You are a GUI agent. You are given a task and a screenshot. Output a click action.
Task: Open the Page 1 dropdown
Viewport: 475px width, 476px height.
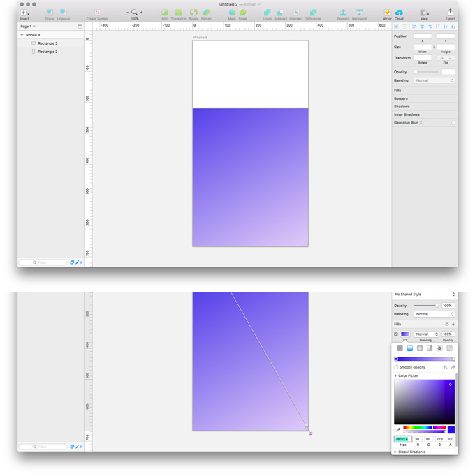click(x=28, y=27)
